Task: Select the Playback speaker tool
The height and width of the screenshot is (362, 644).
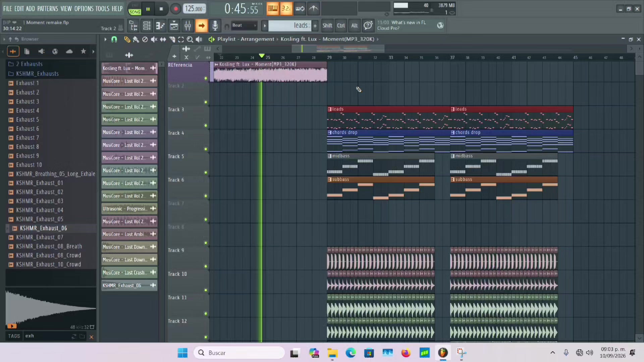Action: click(x=199, y=39)
